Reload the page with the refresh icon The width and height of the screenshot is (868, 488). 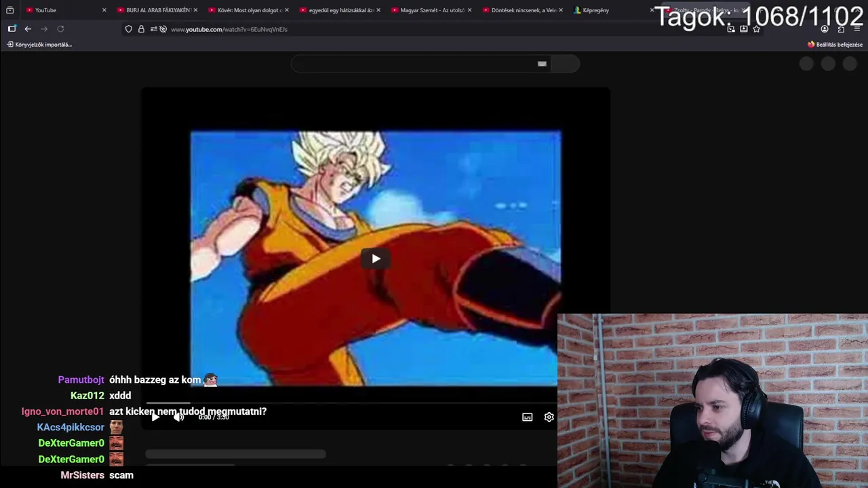pyautogui.click(x=60, y=29)
